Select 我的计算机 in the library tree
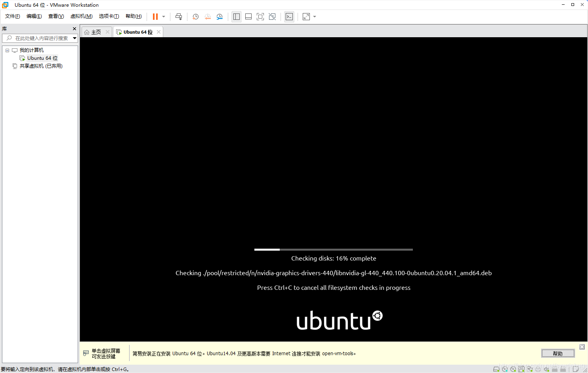 (32, 50)
